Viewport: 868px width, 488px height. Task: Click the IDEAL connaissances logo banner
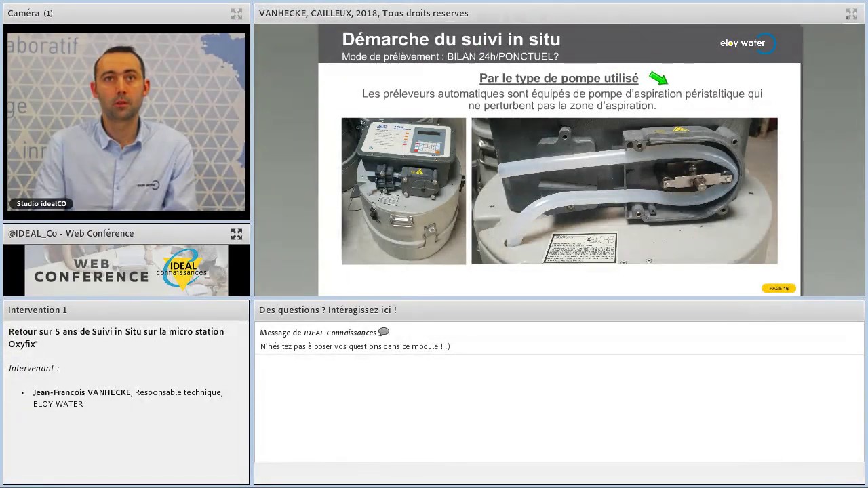[126, 270]
